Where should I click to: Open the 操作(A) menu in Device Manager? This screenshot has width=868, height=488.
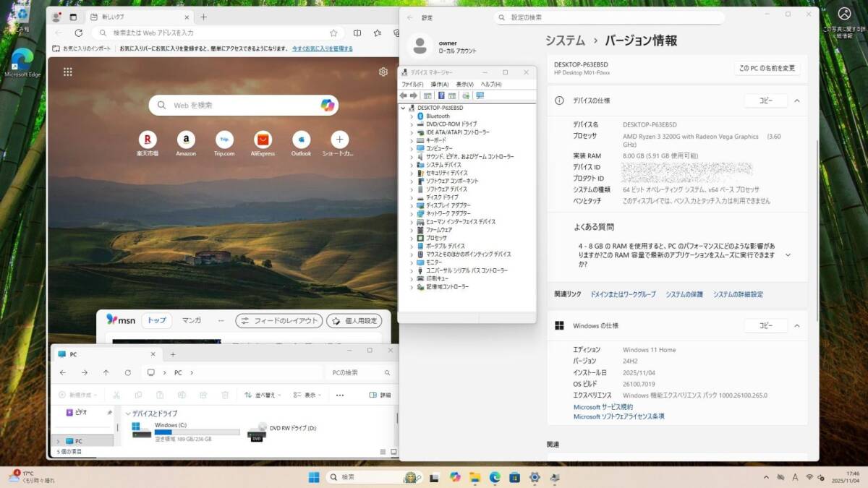click(x=439, y=85)
